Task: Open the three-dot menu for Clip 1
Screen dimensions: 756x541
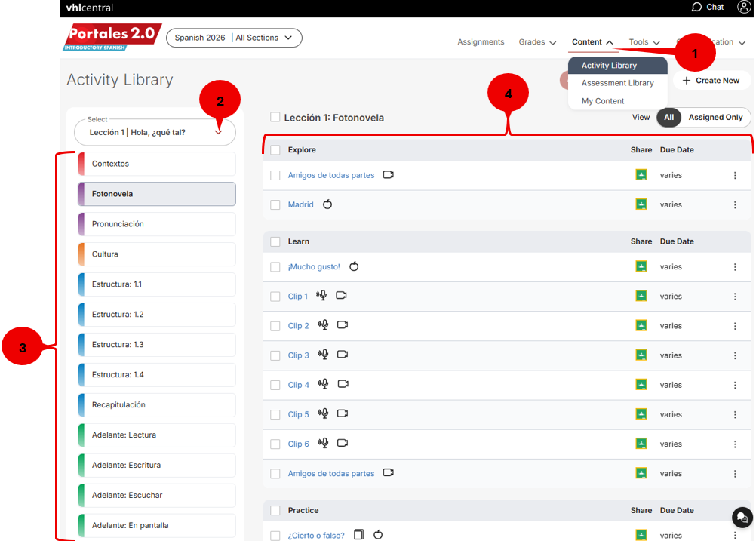Action: [x=735, y=297]
